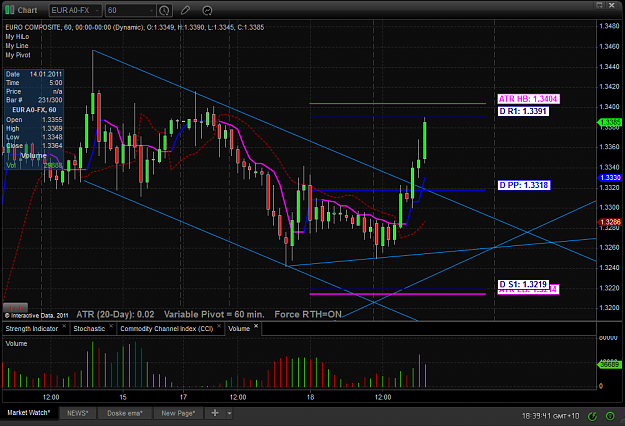Click green 36689 volume value marker
Viewport: 625px width, 426px height.
(610, 364)
